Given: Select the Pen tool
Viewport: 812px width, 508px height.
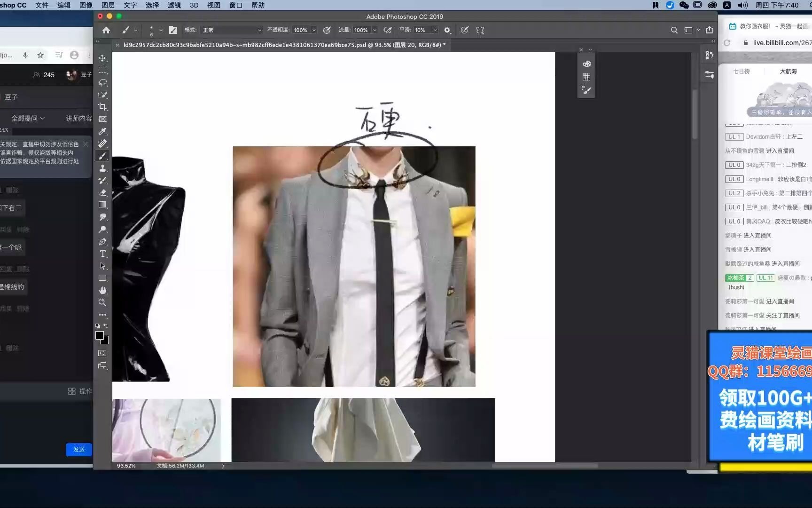Looking at the screenshot, I should tap(102, 241).
